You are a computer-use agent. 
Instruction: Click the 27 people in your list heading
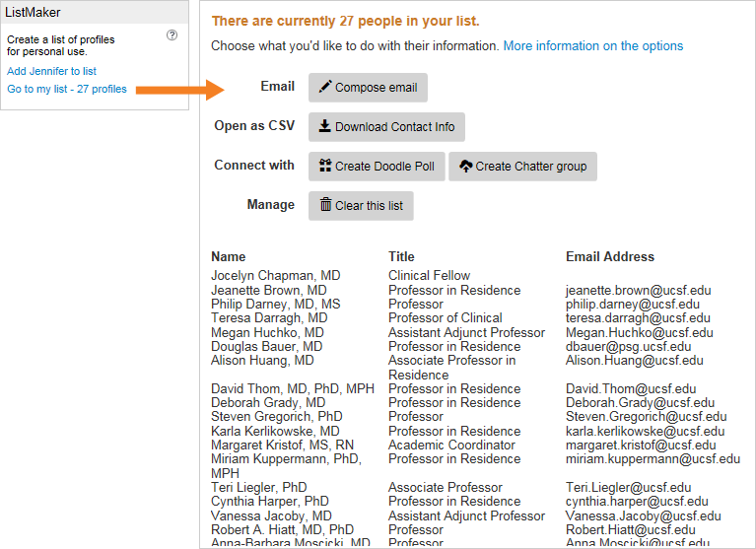click(345, 22)
